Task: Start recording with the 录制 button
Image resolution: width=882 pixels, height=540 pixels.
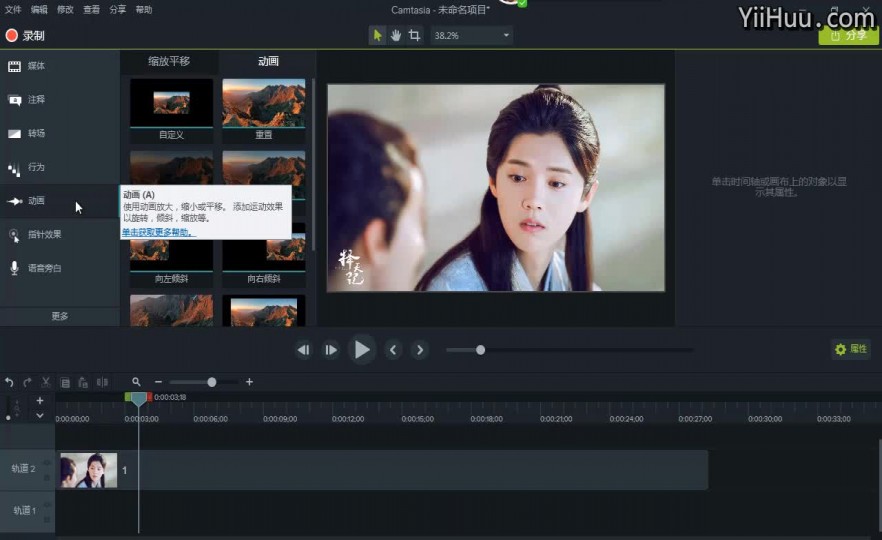Action: pyautogui.click(x=25, y=35)
